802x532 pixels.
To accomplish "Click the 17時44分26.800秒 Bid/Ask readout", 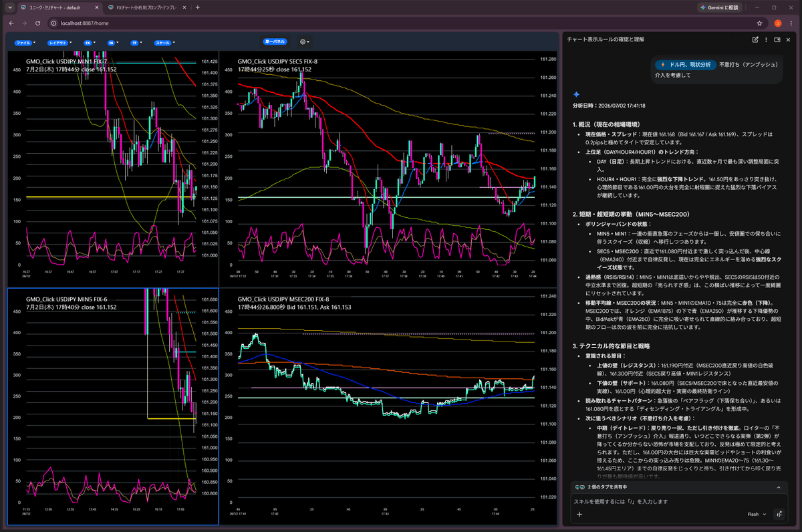I will coord(294,307).
